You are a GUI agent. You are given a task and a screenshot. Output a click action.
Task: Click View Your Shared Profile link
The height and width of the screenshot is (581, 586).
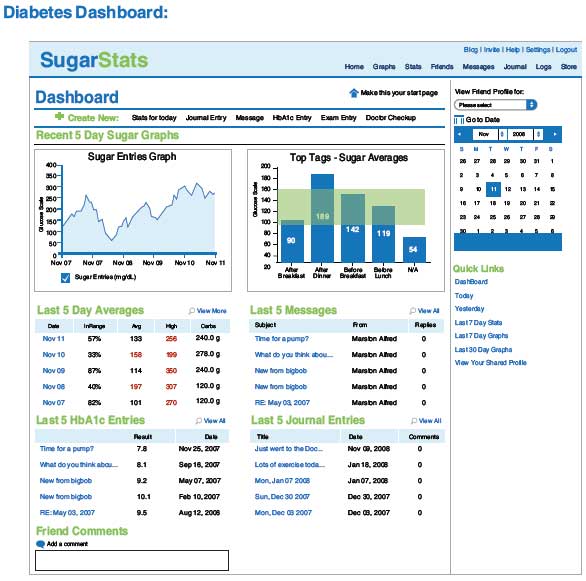click(x=490, y=363)
